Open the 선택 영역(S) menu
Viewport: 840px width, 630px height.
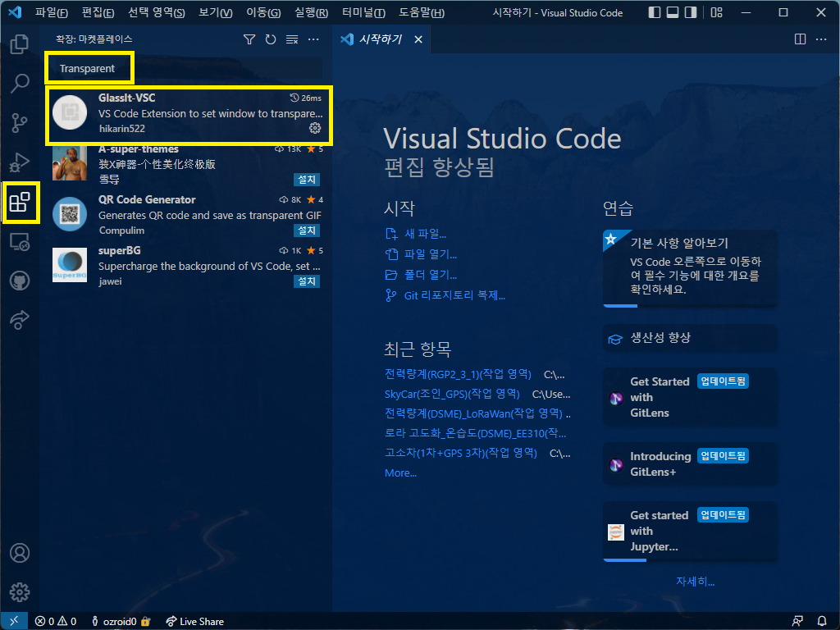pyautogui.click(x=157, y=12)
